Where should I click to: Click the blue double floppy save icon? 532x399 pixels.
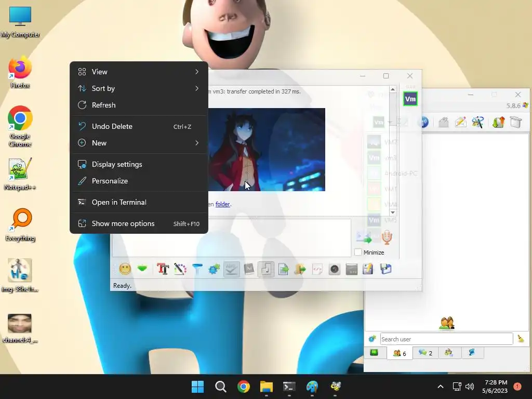[x=386, y=269]
